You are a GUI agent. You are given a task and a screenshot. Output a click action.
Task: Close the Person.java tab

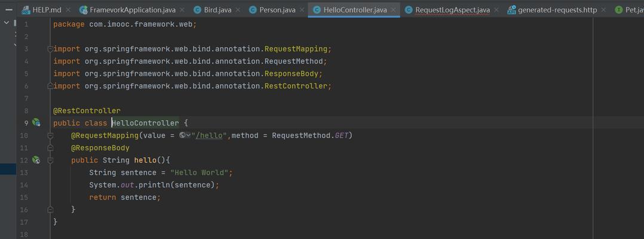[x=302, y=10]
